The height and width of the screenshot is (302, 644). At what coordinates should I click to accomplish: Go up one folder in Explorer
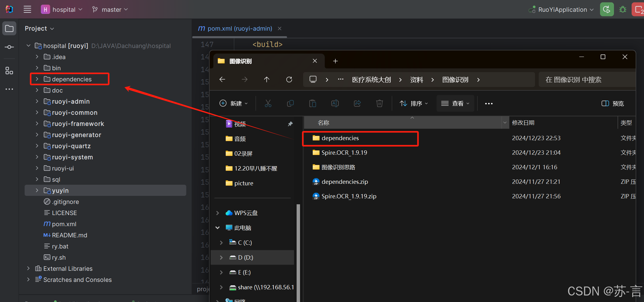(267, 80)
